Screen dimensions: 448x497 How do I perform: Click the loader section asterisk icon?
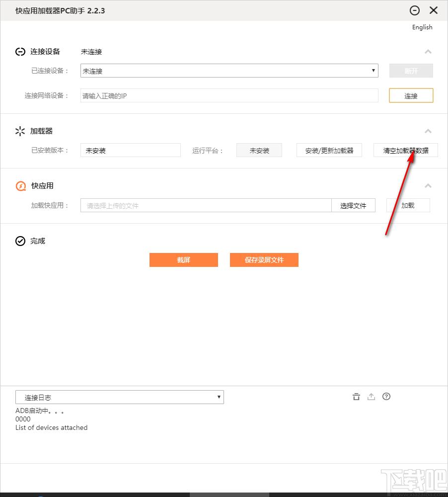tap(20, 131)
